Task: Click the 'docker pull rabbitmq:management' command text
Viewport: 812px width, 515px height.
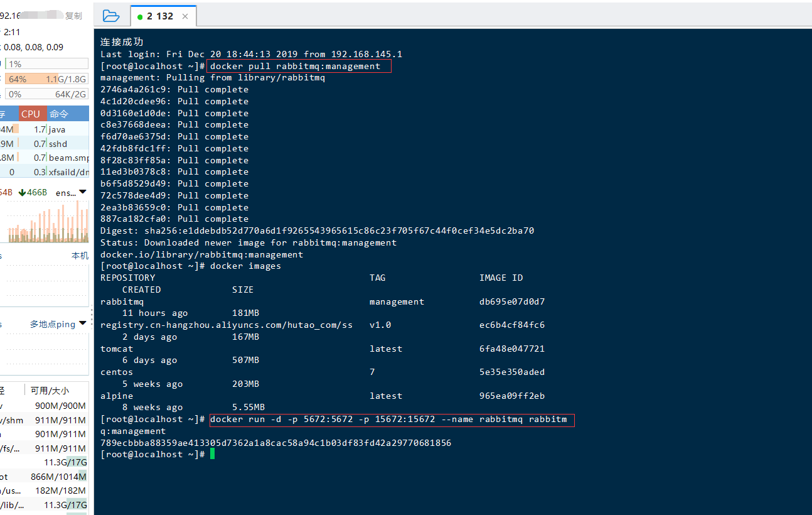Action: [x=296, y=66]
